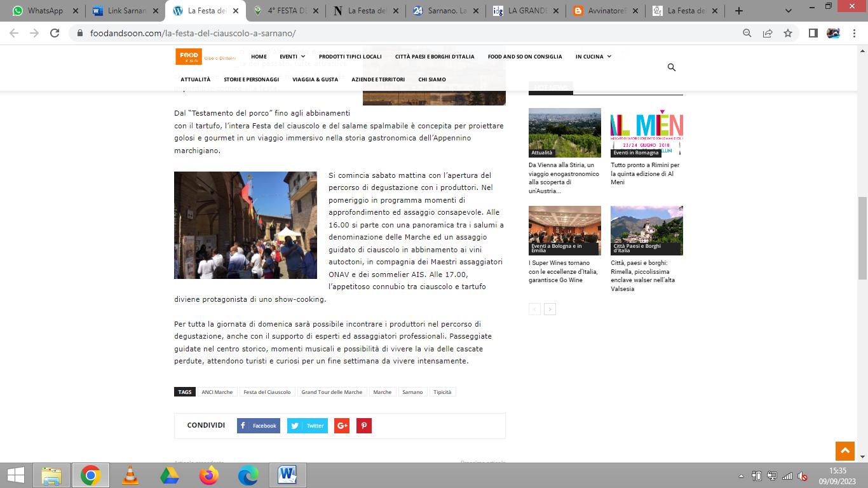Switch to the Link Sarnano tab

coord(125,11)
